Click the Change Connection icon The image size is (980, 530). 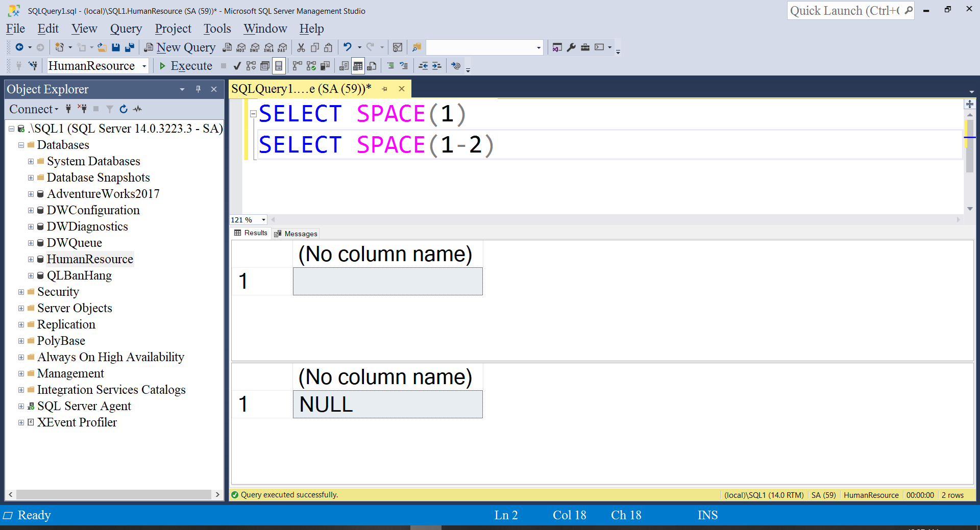pyautogui.click(x=33, y=66)
